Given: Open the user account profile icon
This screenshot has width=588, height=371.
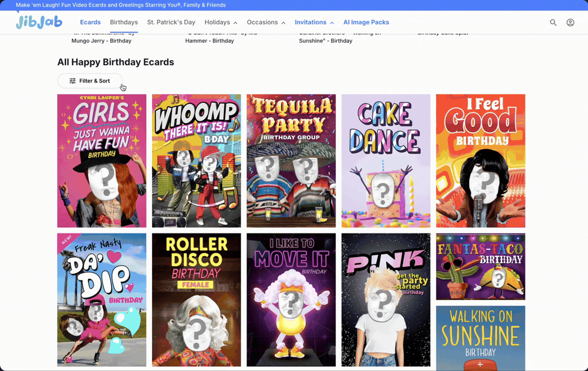Looking at the screenshot, I should pyautogui.click(x=570, y=22).
